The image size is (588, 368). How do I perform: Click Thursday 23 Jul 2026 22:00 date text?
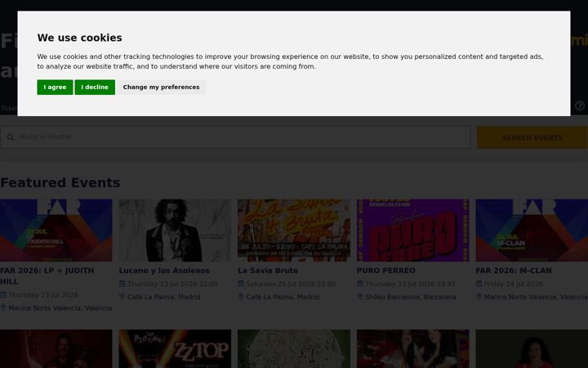[172, 284]
